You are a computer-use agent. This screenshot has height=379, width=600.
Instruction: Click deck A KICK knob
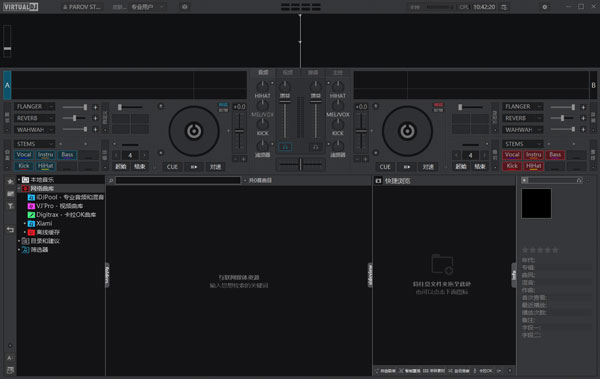pos(262,124)
